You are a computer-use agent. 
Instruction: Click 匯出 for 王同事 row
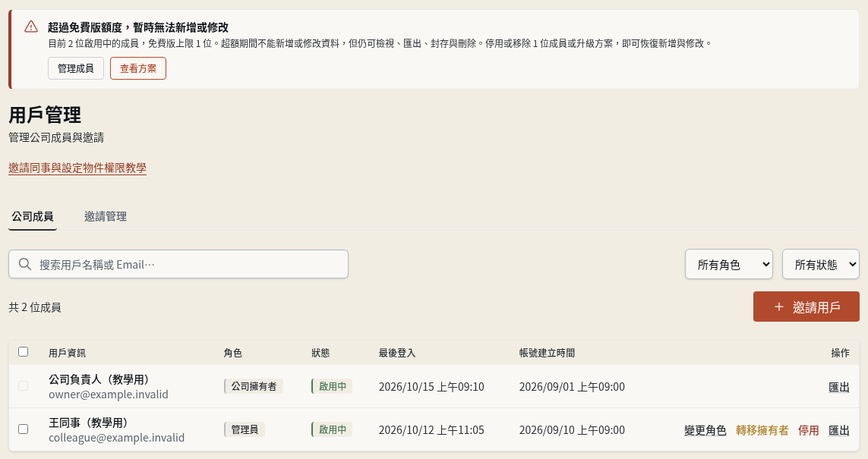pos(839,430)
